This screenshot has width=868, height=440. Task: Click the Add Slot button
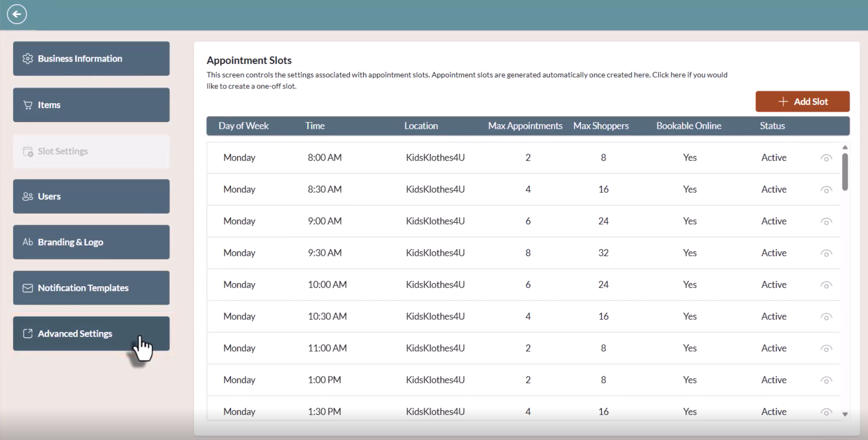coord(802,101)
